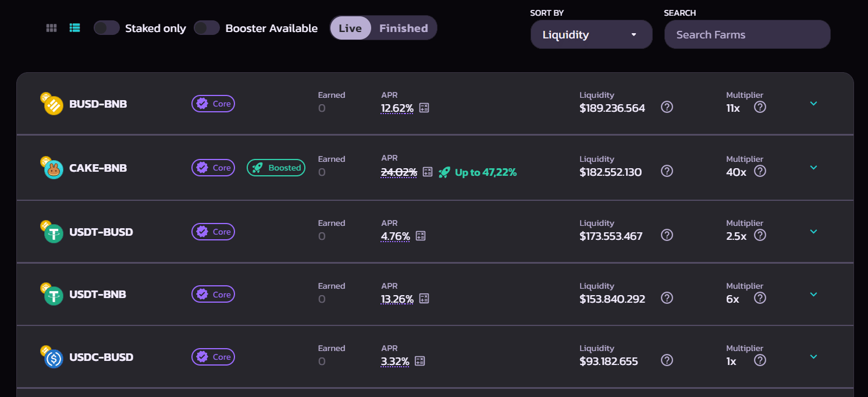Select the list view icon
Viewport: 868px width, 397px height.
[x=74, y=28]
